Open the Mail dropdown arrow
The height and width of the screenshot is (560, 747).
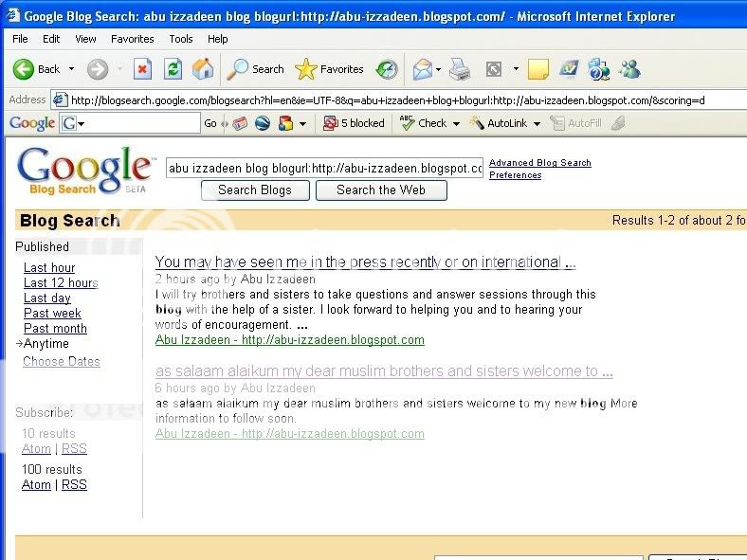438,69
